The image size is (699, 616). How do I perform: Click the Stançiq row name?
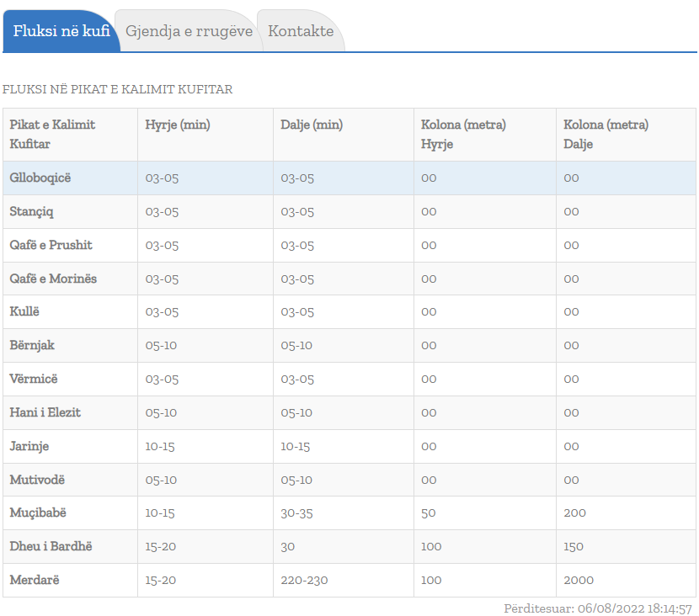click(x=31, y=211)
